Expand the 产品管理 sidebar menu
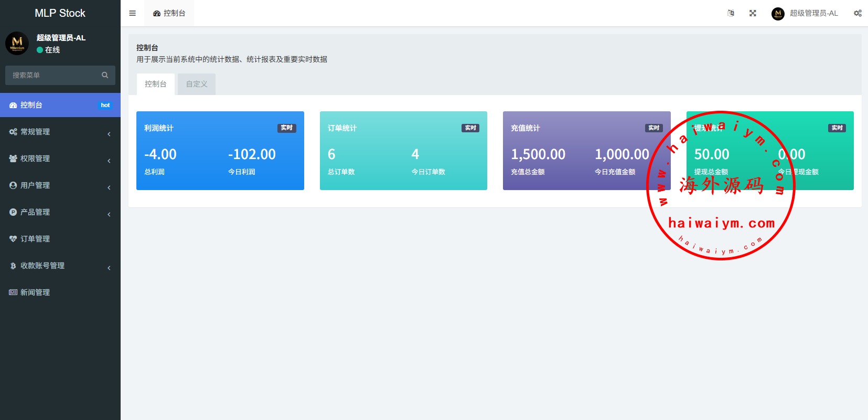 click(x=35, y=212)
